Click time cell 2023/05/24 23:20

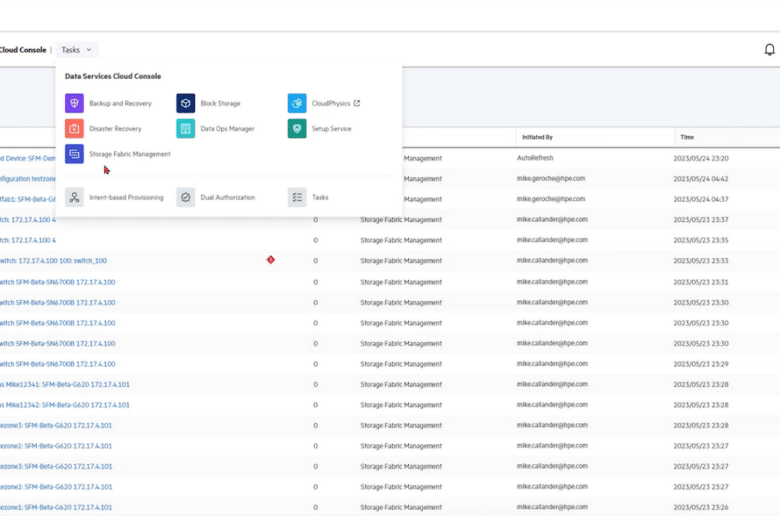tap(701, 158)
